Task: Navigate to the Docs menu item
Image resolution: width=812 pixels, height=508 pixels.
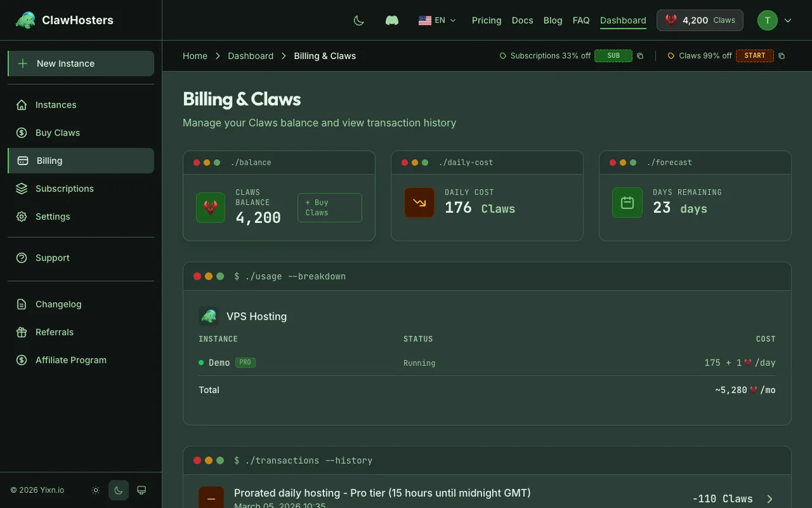Action: point(522,20)
